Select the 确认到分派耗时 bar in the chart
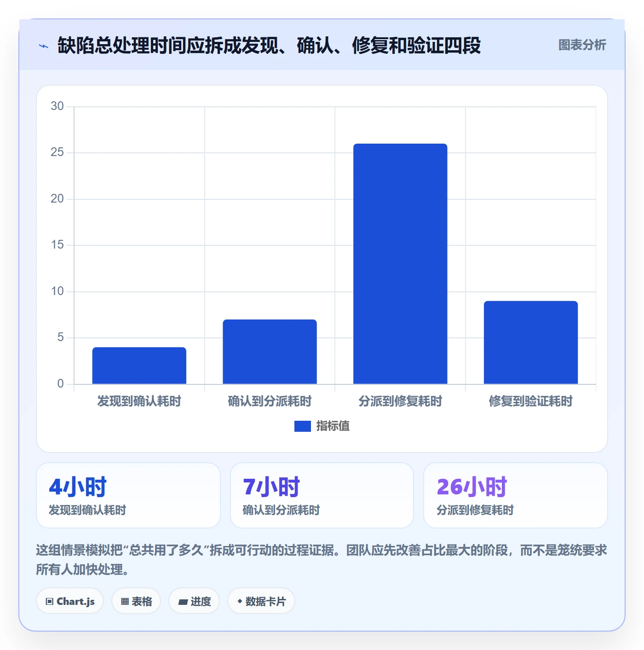This screenshot has width=644, height=650. coord(270,352)
